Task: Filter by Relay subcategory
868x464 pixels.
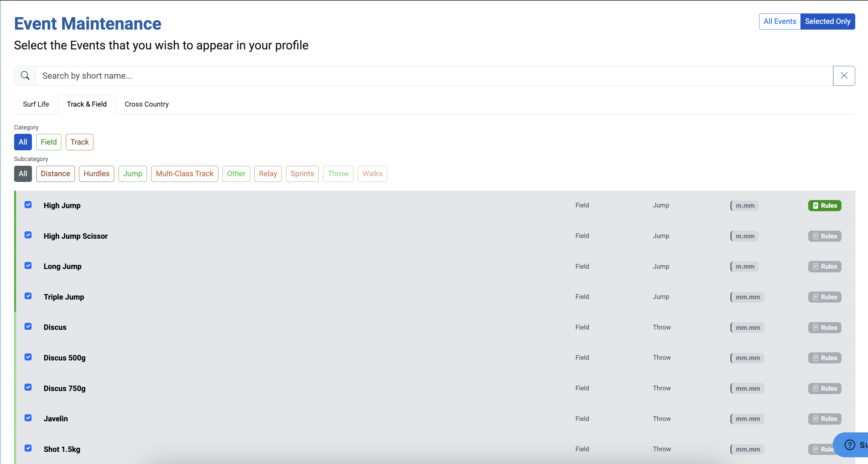Action: [x=268, y=173]
